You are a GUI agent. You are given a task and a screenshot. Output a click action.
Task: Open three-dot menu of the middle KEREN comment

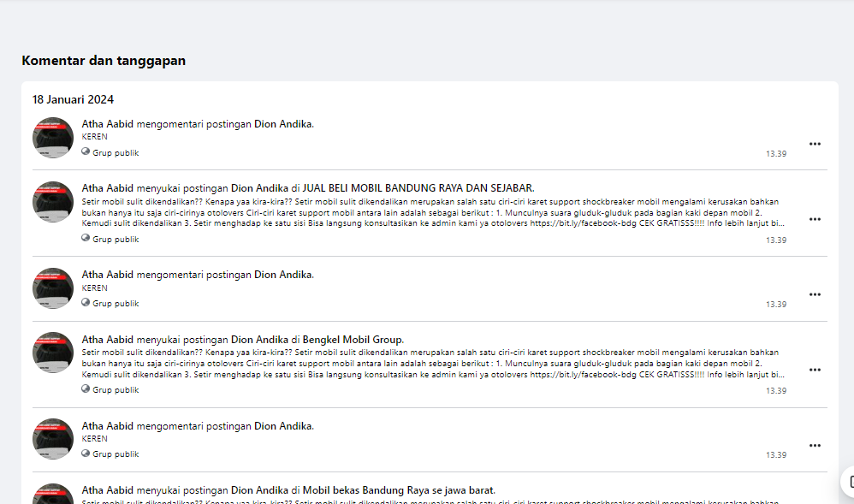click(815, 294)
